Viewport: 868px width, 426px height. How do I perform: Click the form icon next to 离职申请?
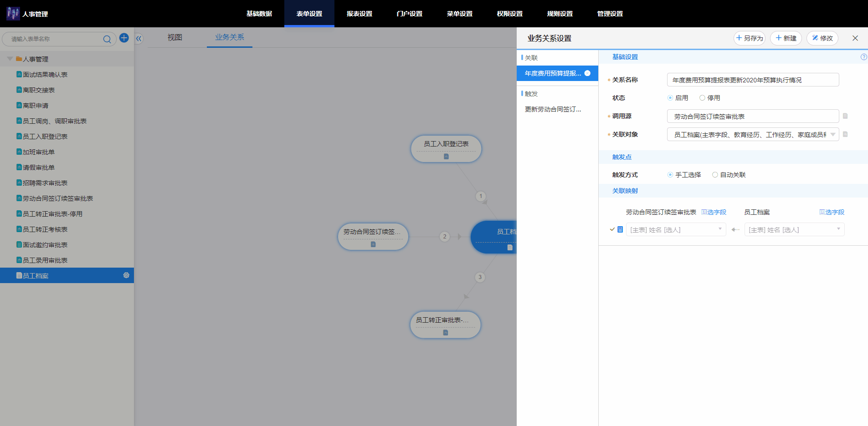[19, 105]
